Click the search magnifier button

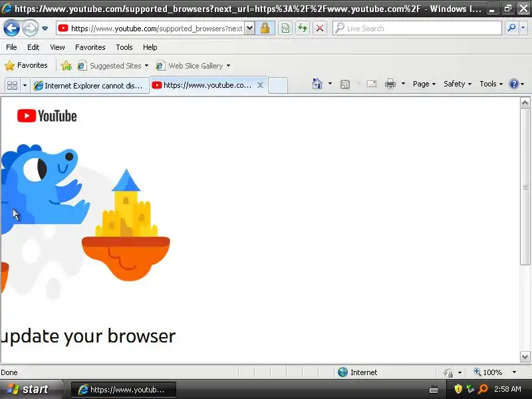[511, 28]
